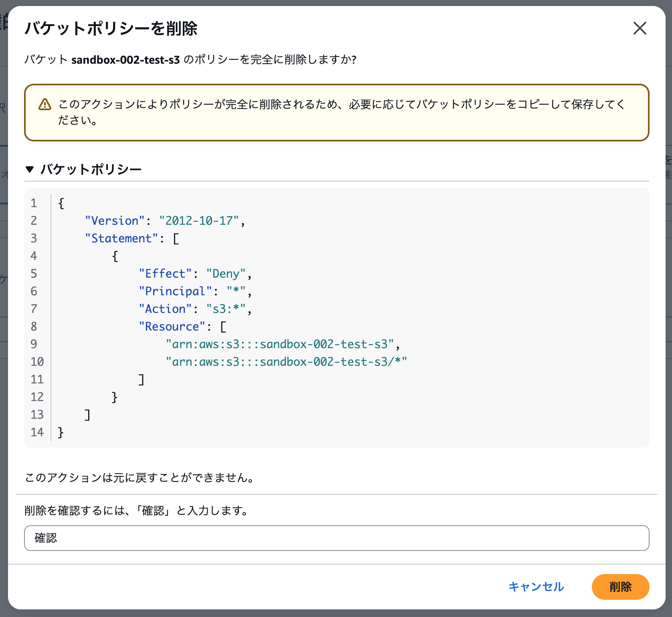Click the warning message about copying policy
The image size is (672, 617).
point(342,112)
